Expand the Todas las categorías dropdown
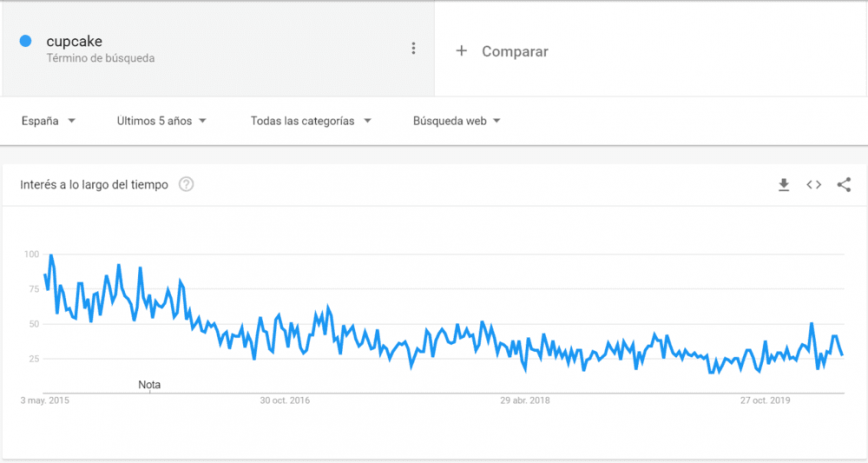This screenshot has width=868, height=463. [x=311, y=121]
